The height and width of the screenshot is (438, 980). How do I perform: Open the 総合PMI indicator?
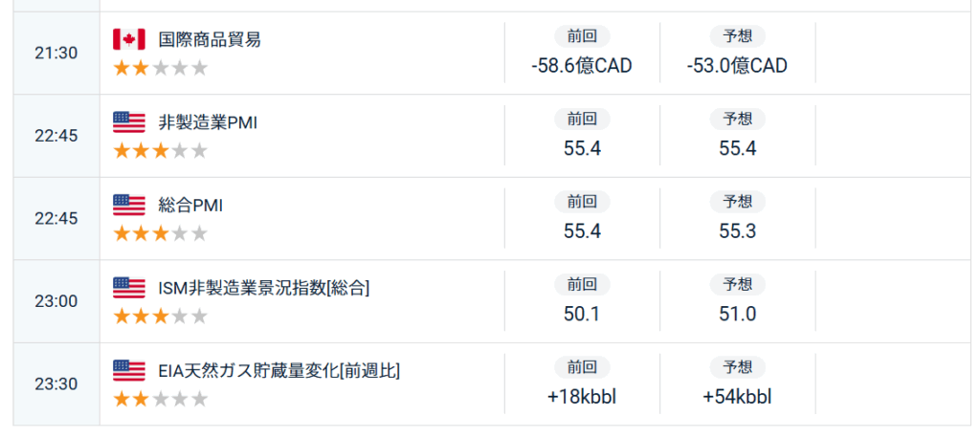pyautogui.click(x=190, y=205)
